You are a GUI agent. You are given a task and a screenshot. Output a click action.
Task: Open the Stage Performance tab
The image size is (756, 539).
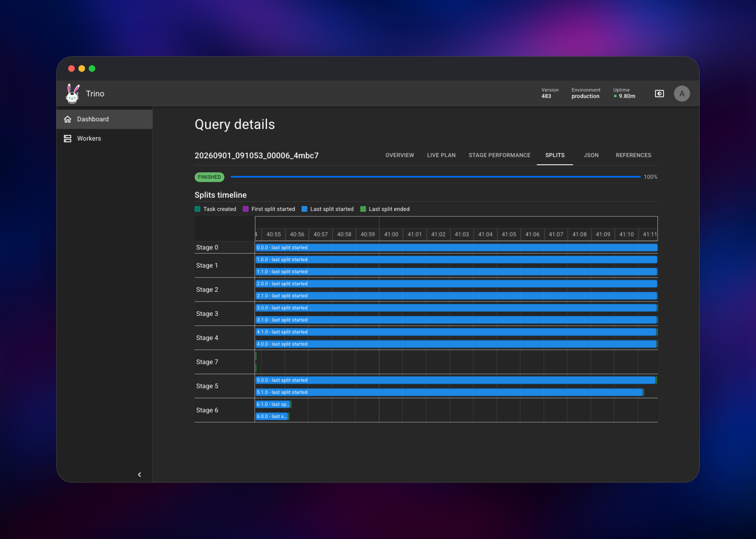(499, 155)
